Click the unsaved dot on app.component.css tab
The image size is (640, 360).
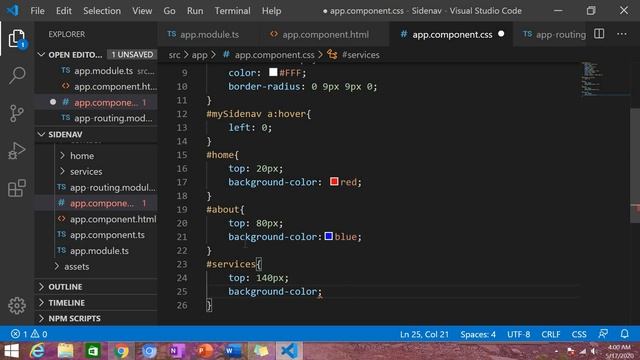tap(501, 34)
